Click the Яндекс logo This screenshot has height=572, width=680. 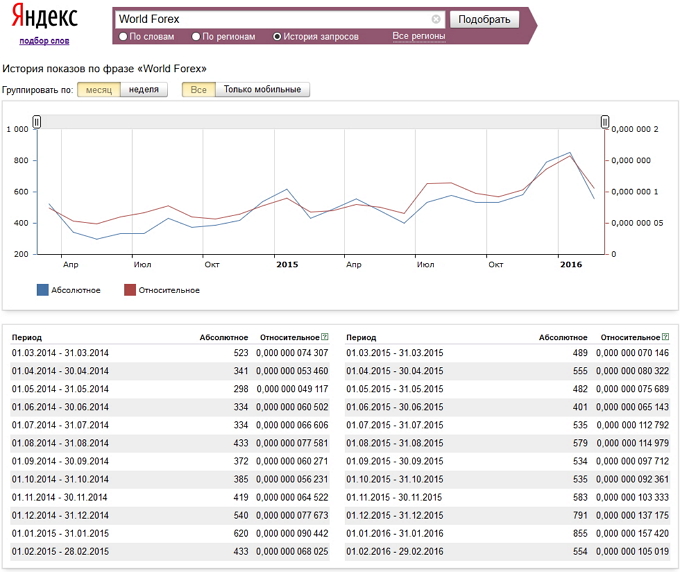pos(44,16)
